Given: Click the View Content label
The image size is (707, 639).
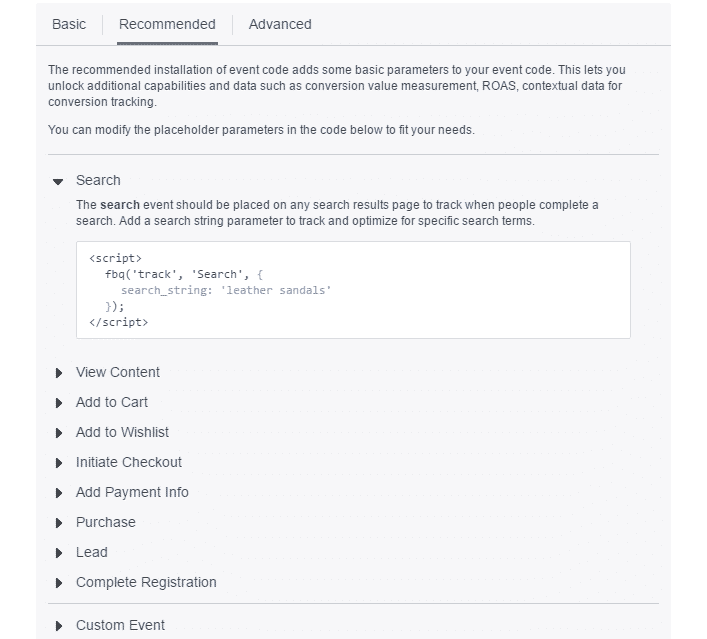Looking at the screenshot, I should coord(118,372).
